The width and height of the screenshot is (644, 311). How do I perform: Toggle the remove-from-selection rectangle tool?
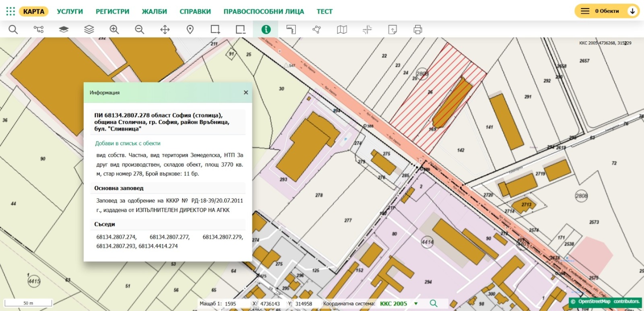(x=241, y=29)
